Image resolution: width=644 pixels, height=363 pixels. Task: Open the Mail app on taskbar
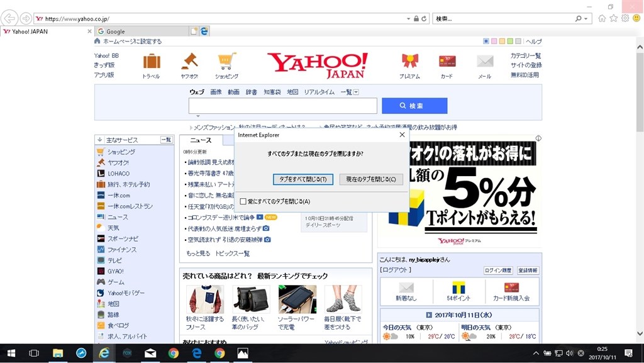(150, 353)
